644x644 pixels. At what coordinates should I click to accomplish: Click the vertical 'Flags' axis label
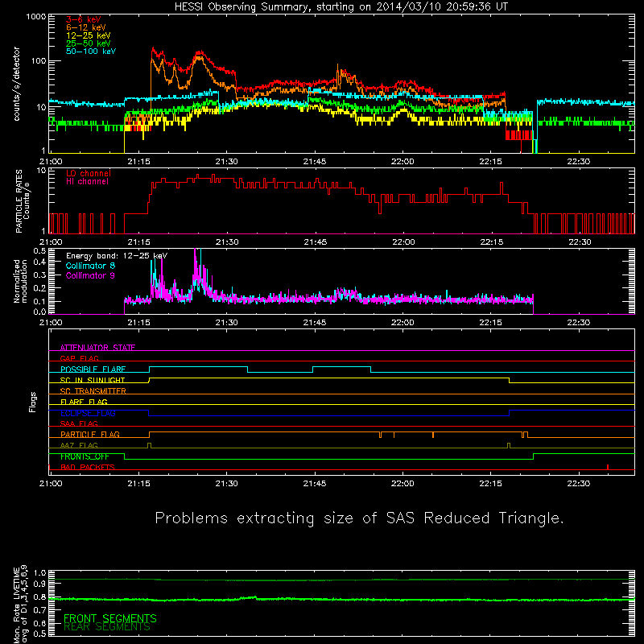click(33, 402)
